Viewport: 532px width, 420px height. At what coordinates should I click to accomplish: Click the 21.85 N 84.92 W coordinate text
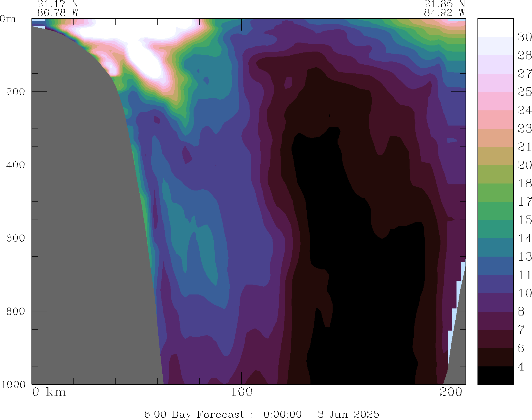444,8
